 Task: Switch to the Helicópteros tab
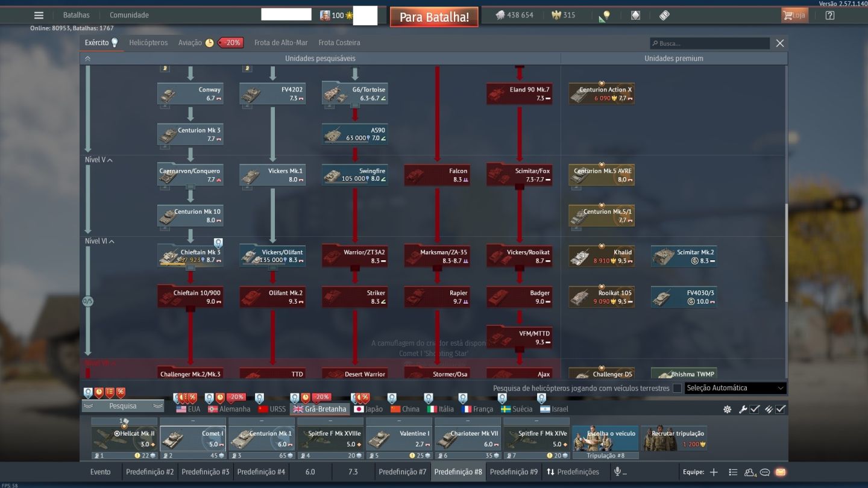(x=148, y=43)
